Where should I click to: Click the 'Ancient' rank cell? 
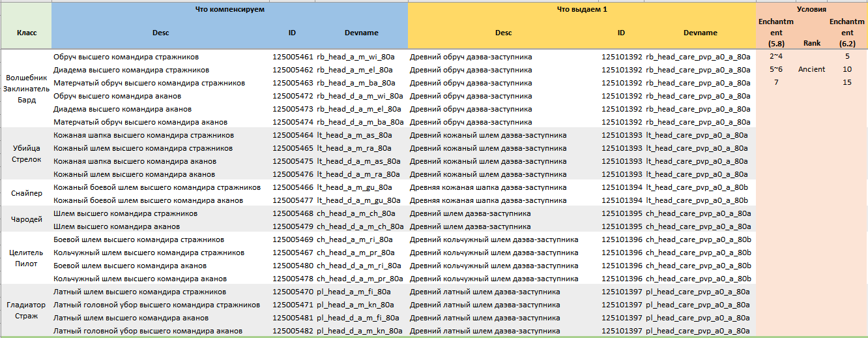point(811,69)
